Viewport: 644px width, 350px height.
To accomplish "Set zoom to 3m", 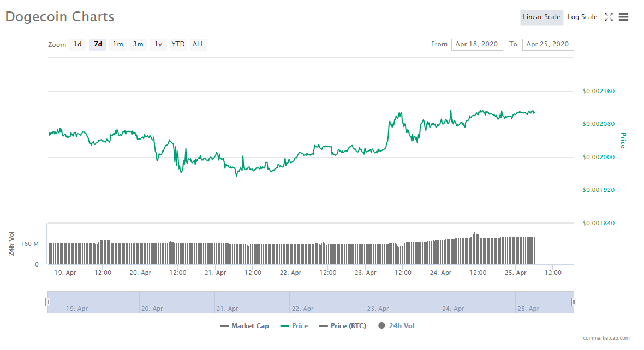I will pyautogui.click(x=138, y=44).
